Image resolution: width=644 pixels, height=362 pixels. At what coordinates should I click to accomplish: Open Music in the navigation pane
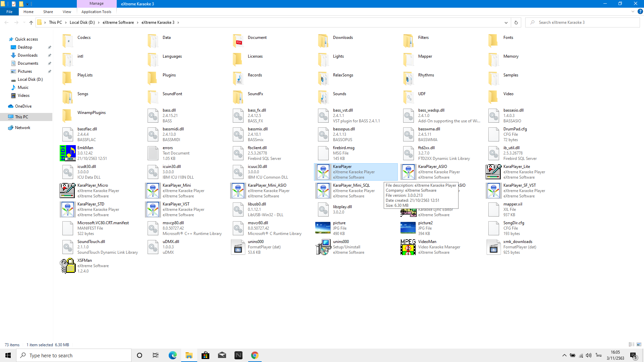pyautogui.click(x=23, y=87)
